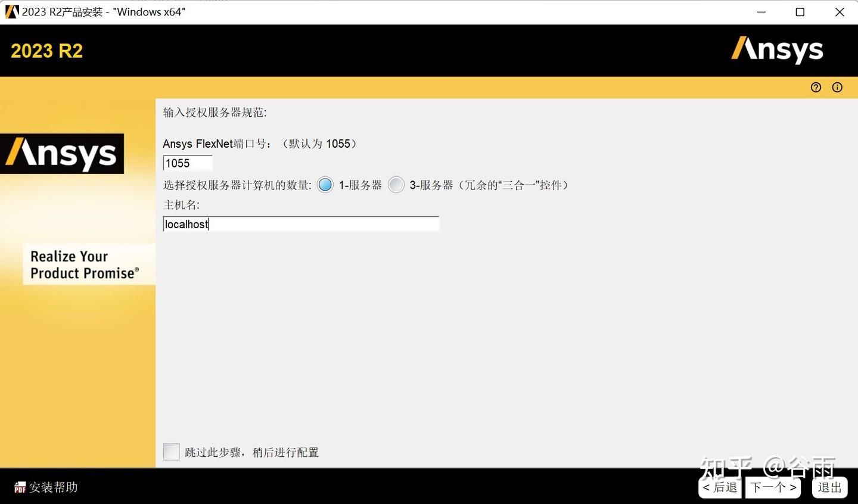858x504 pixels.
Task: Enable the 跳过此步骤 checkbox
Action: coord(171,452)
